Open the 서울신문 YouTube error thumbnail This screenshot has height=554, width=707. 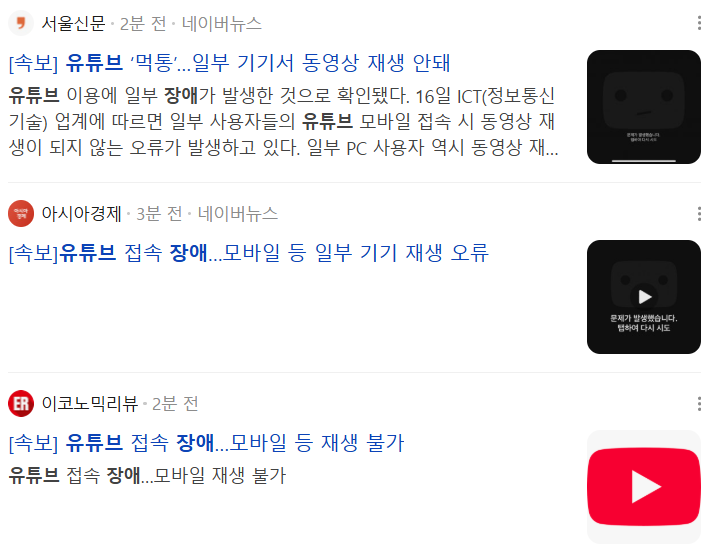(x=643, y=107)
